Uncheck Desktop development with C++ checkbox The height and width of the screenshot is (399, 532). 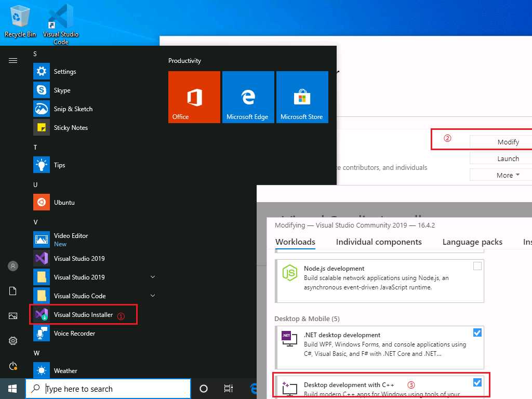click(477, 382)
